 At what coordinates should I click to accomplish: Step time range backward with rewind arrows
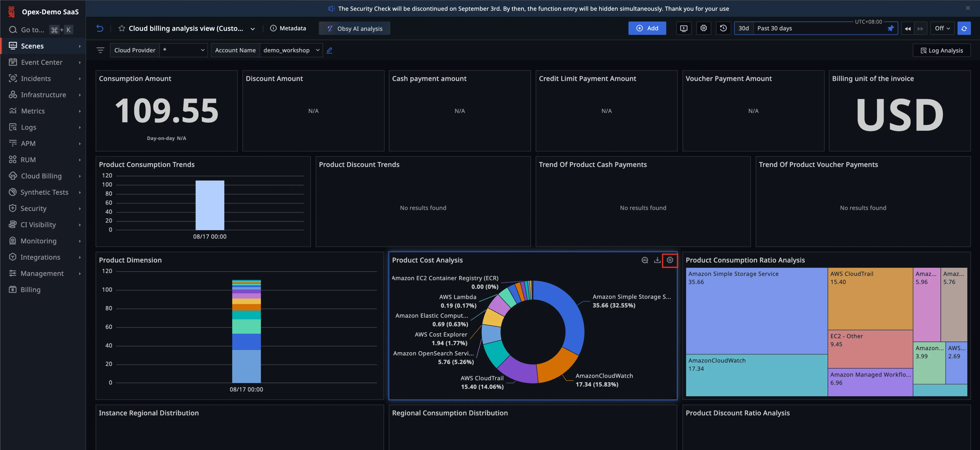click(908, 29)
